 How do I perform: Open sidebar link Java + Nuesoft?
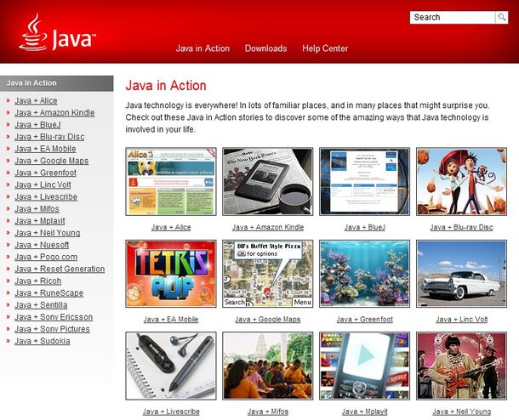(42, 245)
